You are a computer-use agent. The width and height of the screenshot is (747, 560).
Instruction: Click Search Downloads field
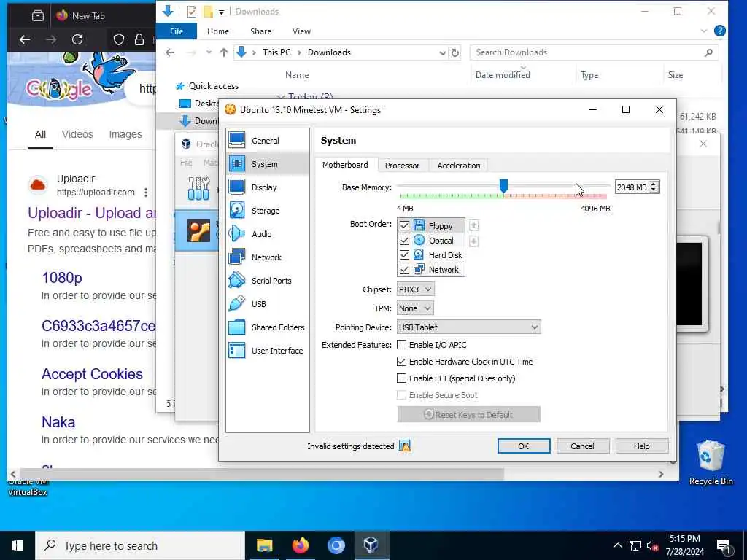[594, 52]
